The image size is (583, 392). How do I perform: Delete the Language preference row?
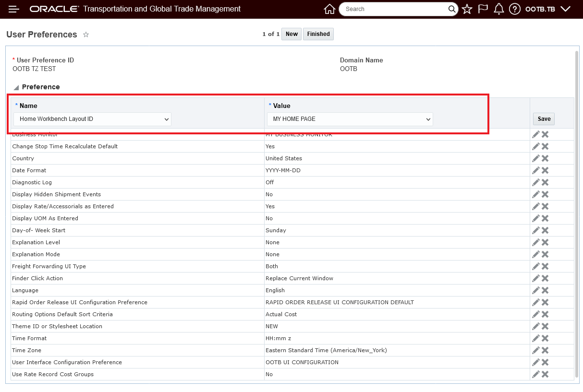pyautogui.click(x=545, y=290)
